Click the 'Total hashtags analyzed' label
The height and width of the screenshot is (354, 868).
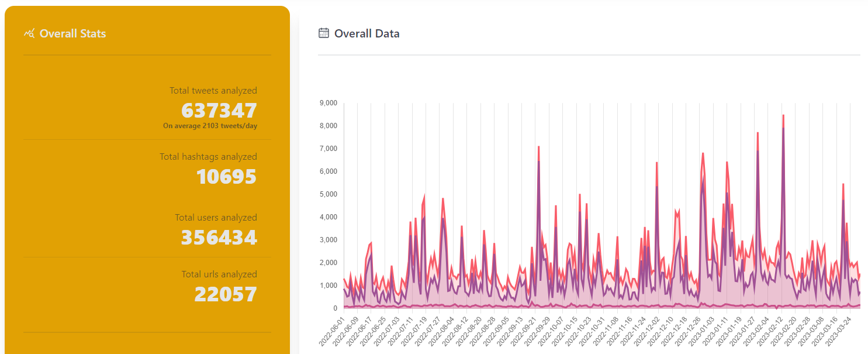pyautogui.click(x=208, y=157)
